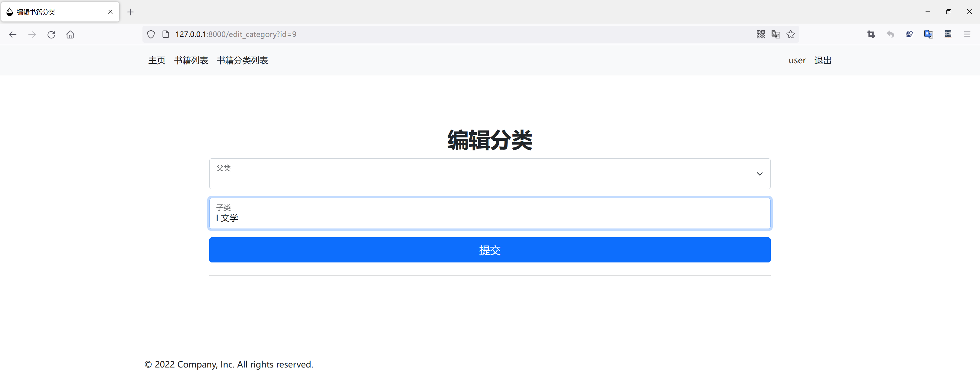The height and width of the screenshot is (379, 980).
Task: Go back using the browser back arrow
Action: coord(13,35)
